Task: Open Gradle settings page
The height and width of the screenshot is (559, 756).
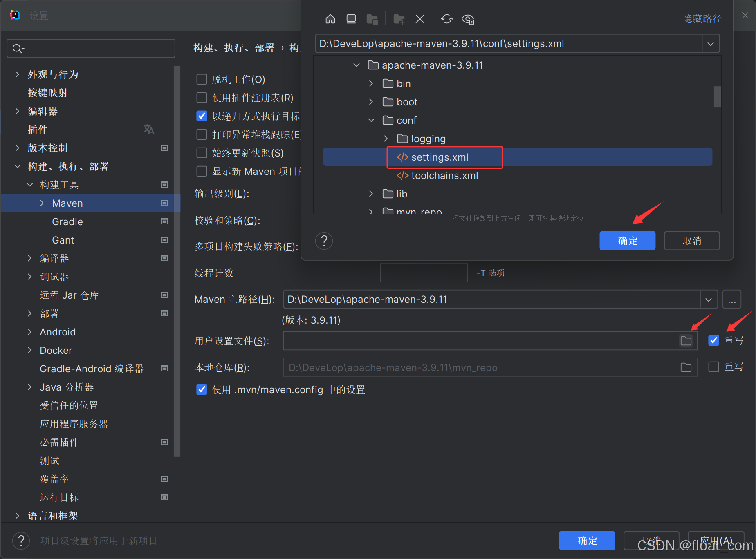Action: [x=67, y=221]
